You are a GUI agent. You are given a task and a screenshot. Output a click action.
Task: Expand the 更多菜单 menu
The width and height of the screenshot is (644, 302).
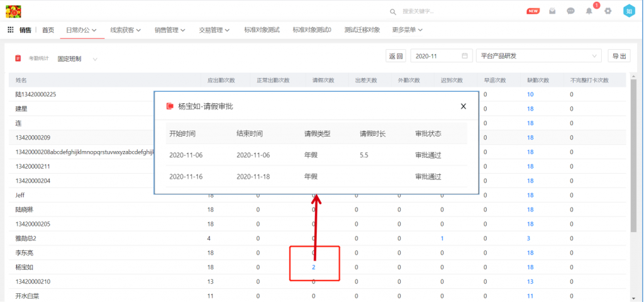[x=406, y=30]
